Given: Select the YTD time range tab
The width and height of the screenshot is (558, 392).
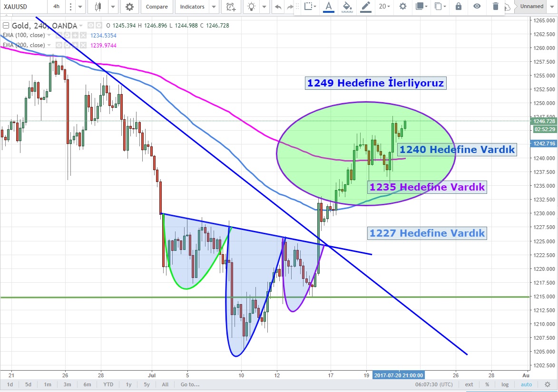Looking at the screenshot, I should tap(108, 384).
